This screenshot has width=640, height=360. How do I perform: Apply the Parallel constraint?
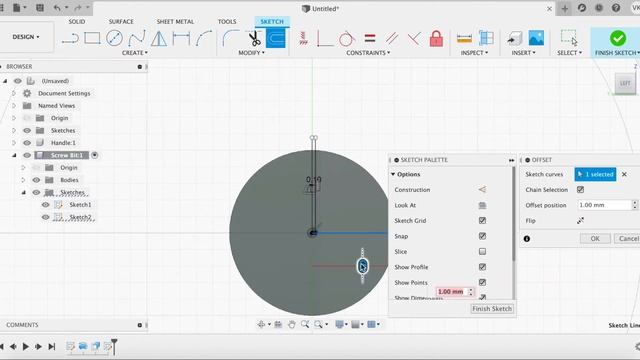click(x=392, y=38)
